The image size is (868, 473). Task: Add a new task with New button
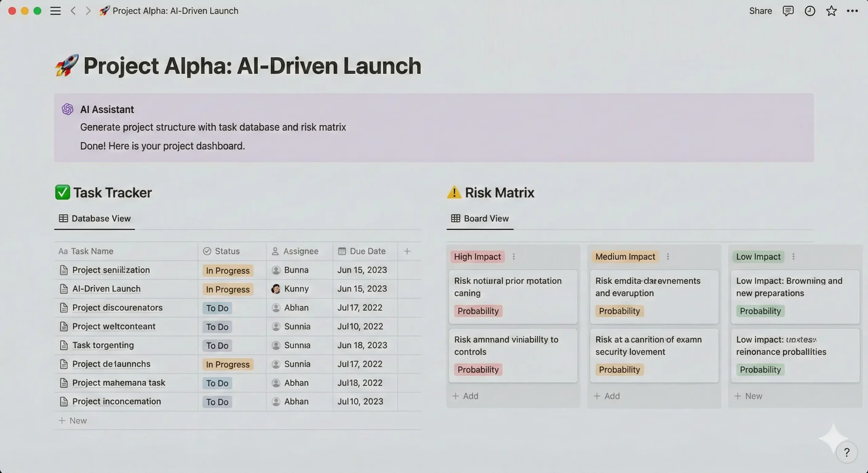73,420
